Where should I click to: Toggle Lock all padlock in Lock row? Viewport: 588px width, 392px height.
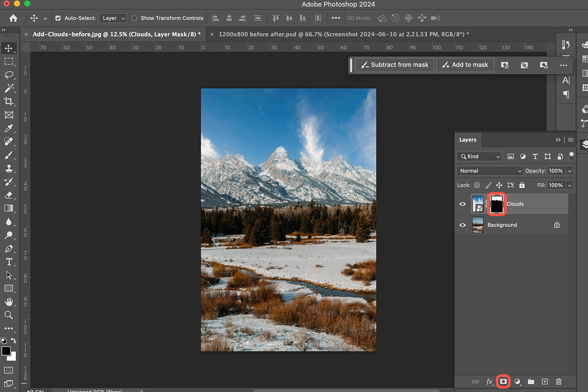pyautogui.click(x=522, y=185)
